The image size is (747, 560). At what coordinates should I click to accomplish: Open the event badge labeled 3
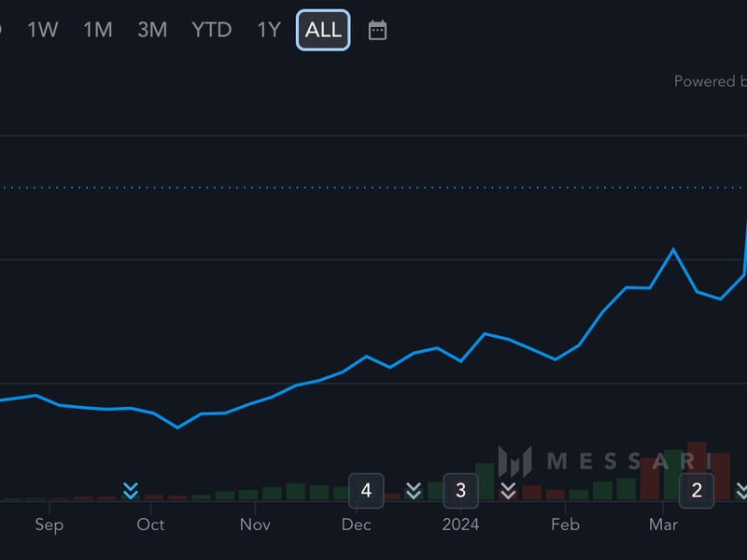pyautogui.click(x=460, y=489)
